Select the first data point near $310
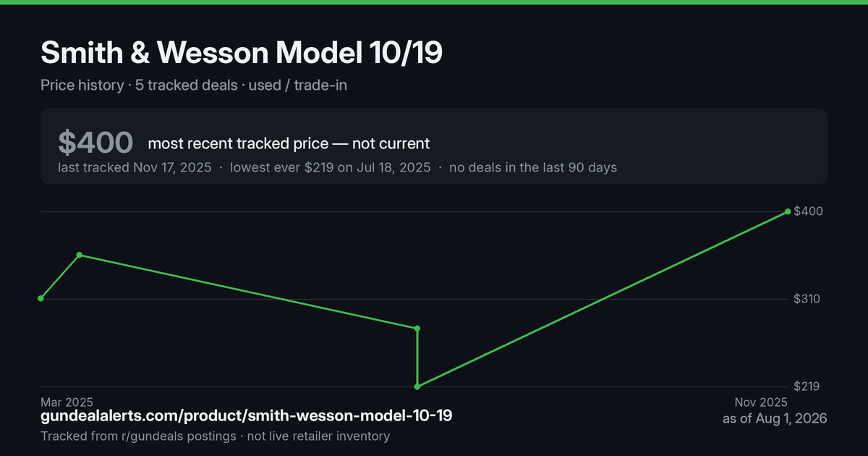This screenshot has height=456, width=868. coord(41,298)
